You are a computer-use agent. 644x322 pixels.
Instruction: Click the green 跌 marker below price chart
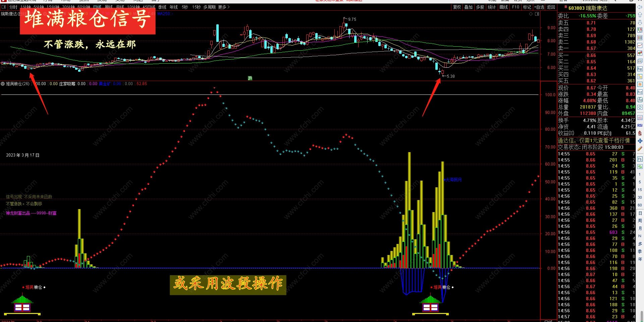point(250,78)
